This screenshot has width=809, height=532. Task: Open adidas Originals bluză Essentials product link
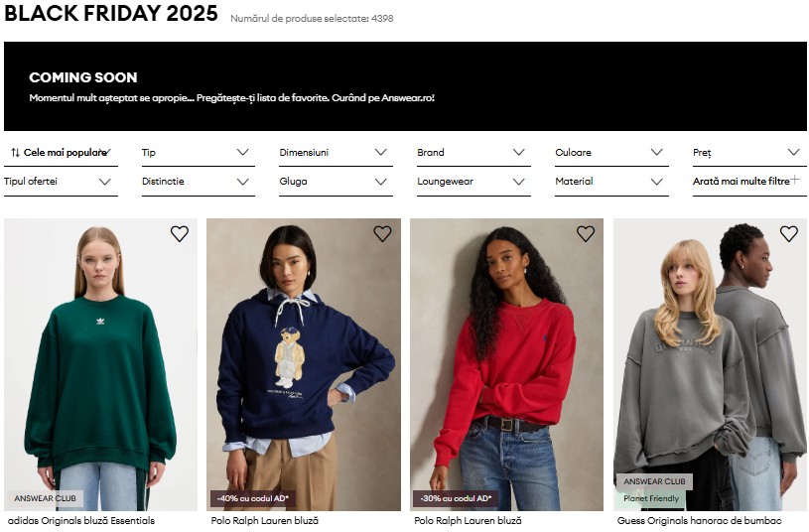tap(81, 521)
